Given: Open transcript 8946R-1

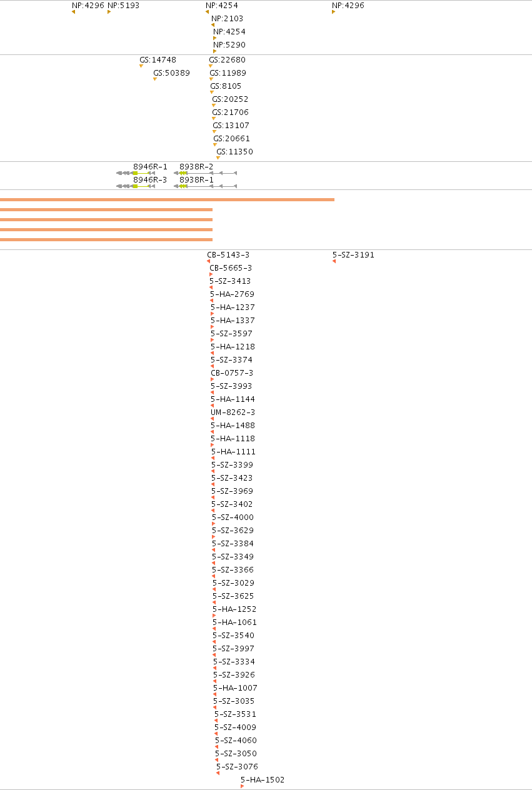Looking at the screenshot, I should [150, 167].
